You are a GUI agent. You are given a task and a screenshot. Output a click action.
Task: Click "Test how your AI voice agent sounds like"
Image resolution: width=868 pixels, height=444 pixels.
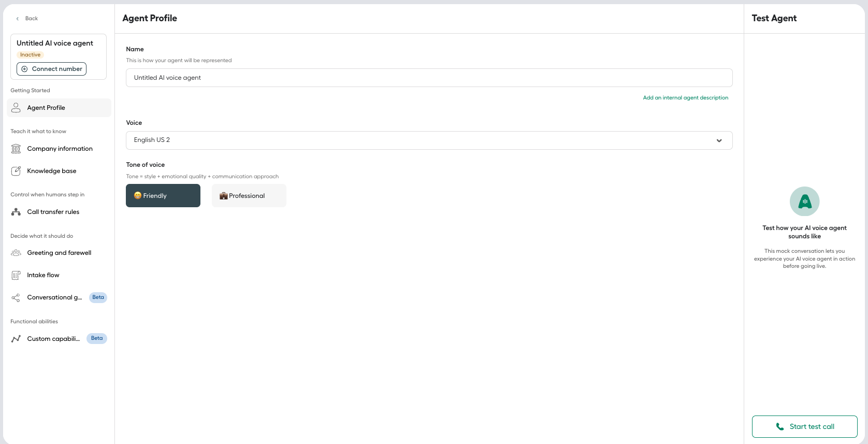(804, 232)
